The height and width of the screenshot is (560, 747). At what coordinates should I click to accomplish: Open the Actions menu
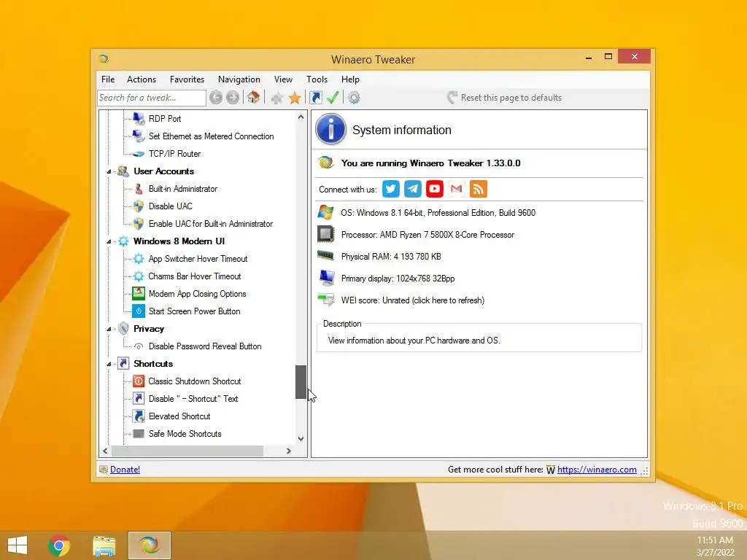pos(142,79)
